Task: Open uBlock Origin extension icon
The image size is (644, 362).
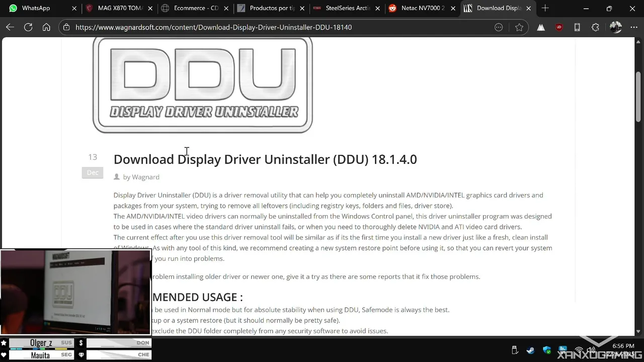Action: tap(559, 27)
